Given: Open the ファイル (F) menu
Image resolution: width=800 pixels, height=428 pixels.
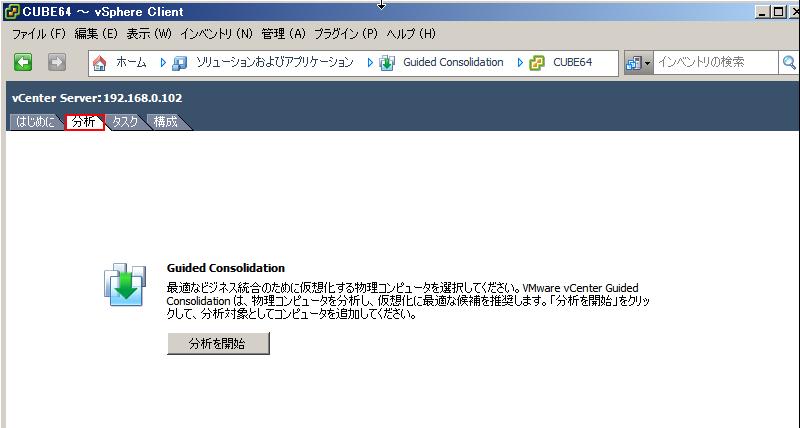Looking at the screenshot, I should point(39,34).
